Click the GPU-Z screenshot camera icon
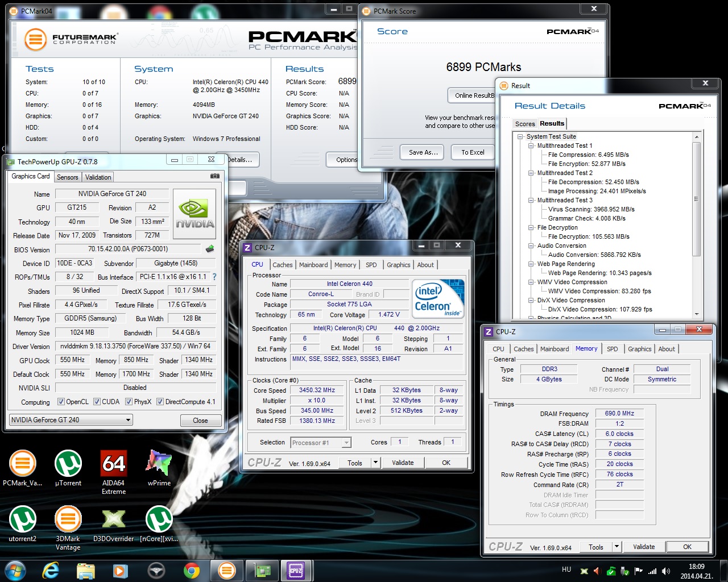728x582 pixels. (x=214, y=176)
